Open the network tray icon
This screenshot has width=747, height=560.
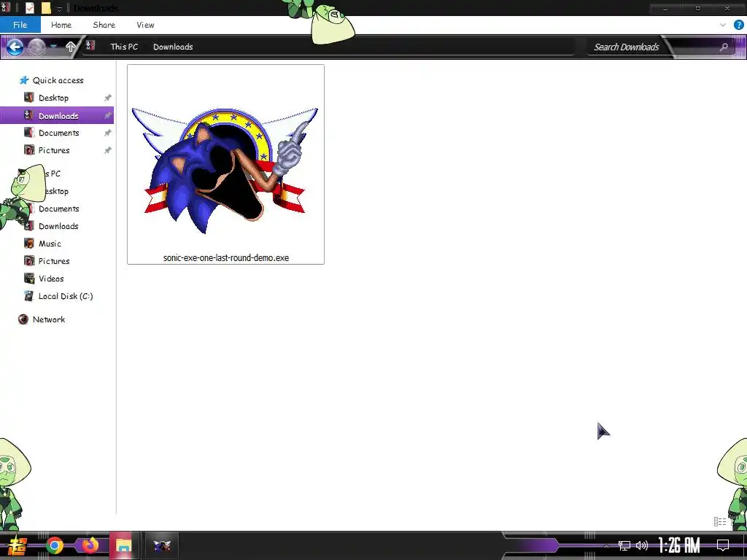(624, 545)
